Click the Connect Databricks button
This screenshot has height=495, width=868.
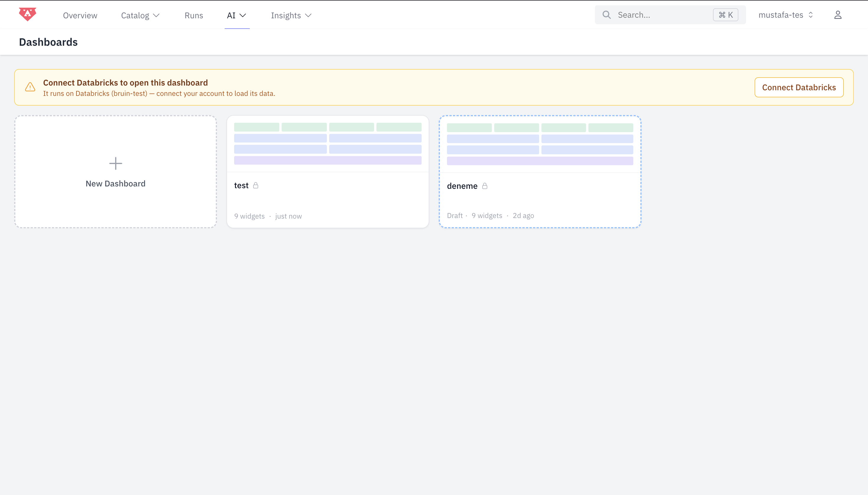(799, 87)
